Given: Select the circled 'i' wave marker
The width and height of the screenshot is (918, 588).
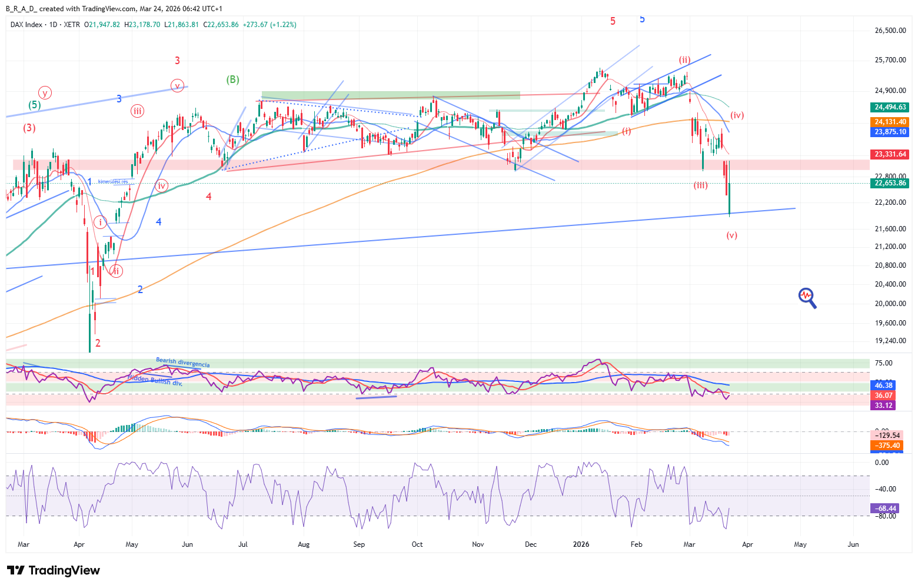Looking at the screenshot, I should point(101,222).
